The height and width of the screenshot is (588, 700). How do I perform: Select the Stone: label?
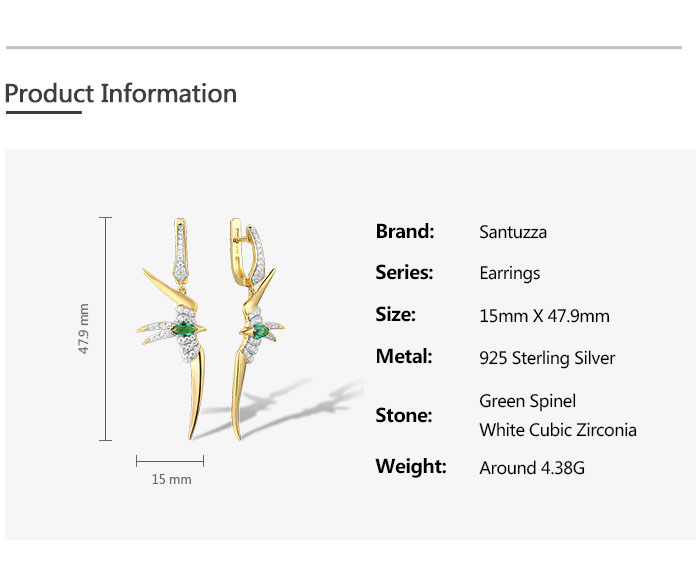coord(404,416)
